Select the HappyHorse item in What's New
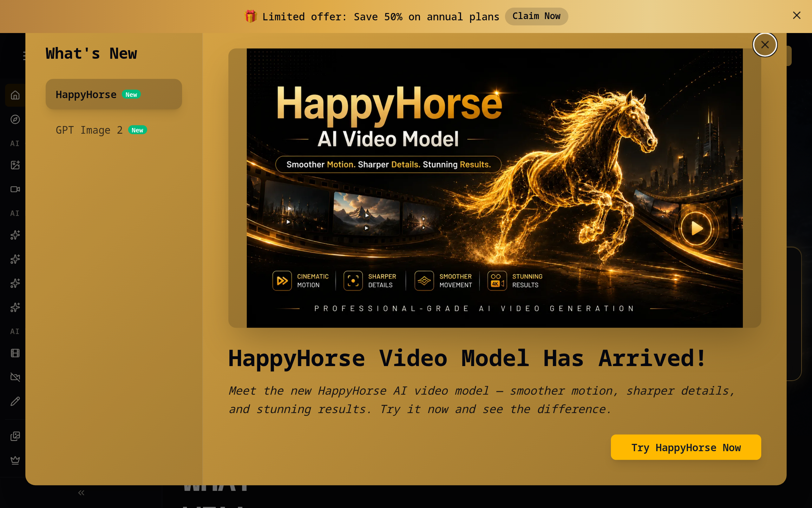Screen dimensions: 812x508 point(114,94)
